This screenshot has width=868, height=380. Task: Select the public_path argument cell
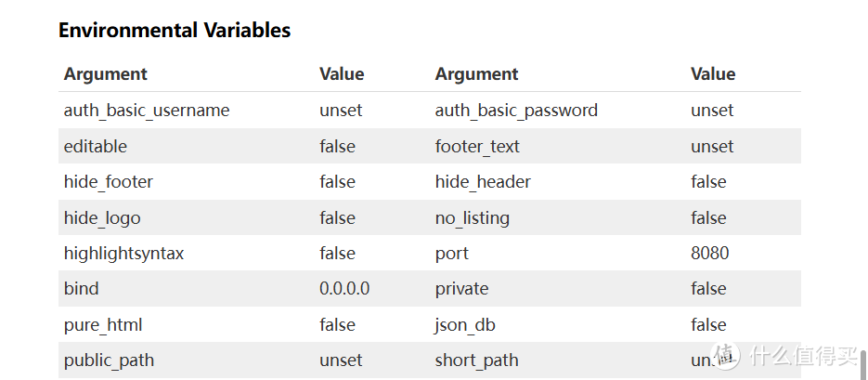[x=109, y=360]
